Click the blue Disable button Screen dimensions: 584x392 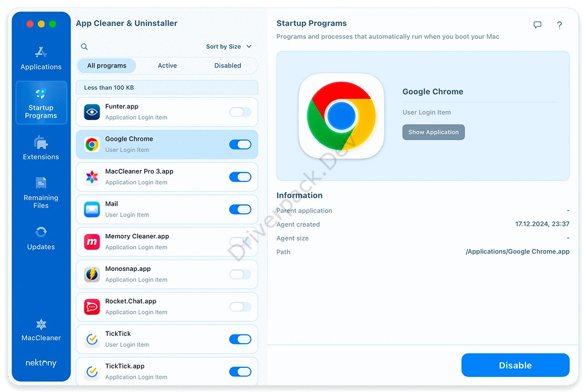point(515,365)
